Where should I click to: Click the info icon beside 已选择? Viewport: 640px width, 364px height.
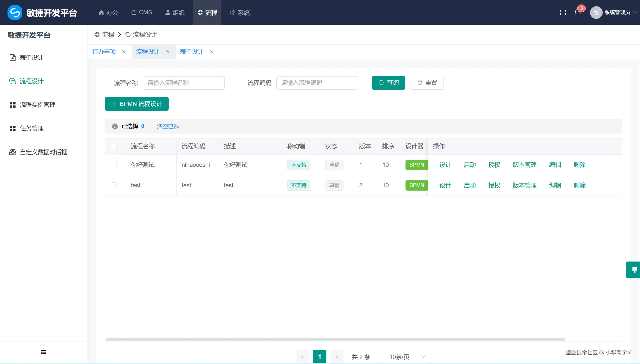115,126
